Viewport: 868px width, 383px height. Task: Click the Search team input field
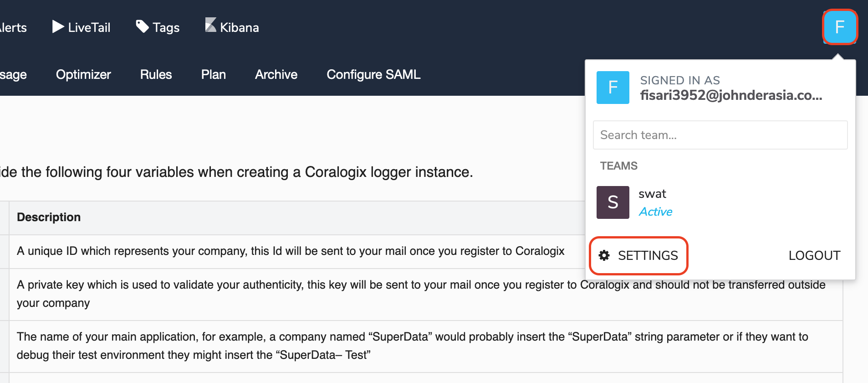click(720, 135)
